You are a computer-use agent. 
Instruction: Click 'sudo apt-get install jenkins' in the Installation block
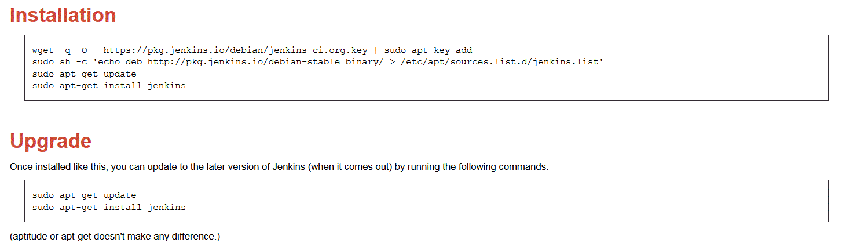pyautogui.click(x=109, y=86)
